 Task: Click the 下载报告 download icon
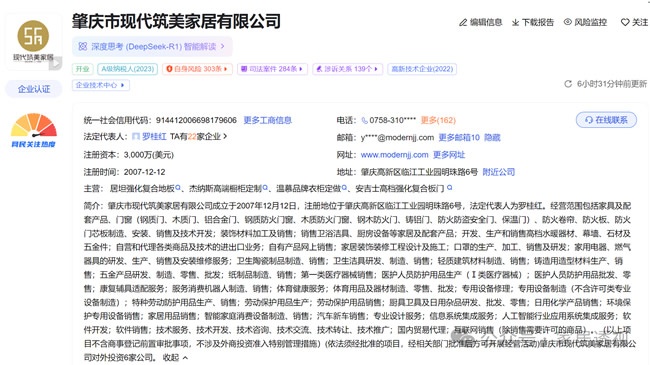[515, 22]
